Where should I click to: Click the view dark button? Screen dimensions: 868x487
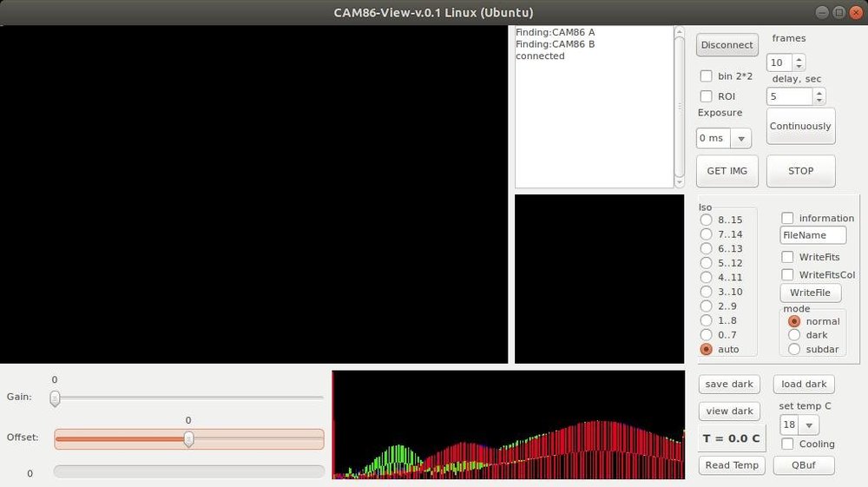click(729, 411)
